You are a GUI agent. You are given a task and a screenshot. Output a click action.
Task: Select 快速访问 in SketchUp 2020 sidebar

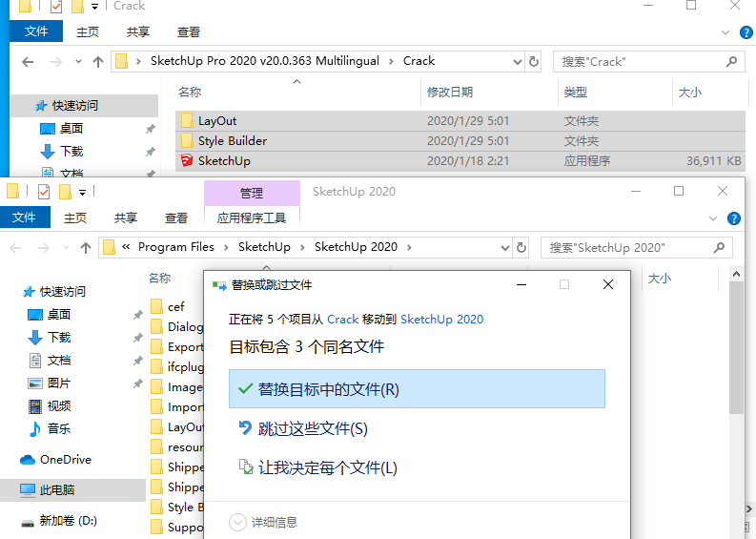tap(62, 292)
